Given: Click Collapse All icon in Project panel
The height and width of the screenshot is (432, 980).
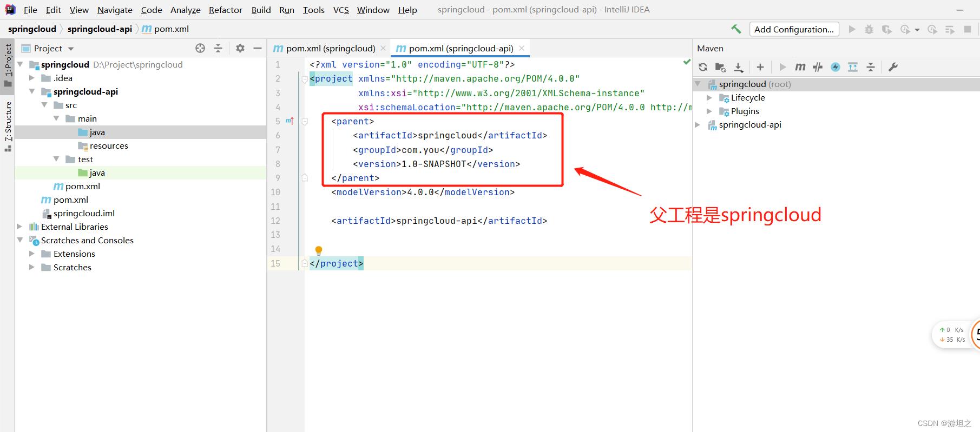Looking at the screenshot, I should click(218, 48).
